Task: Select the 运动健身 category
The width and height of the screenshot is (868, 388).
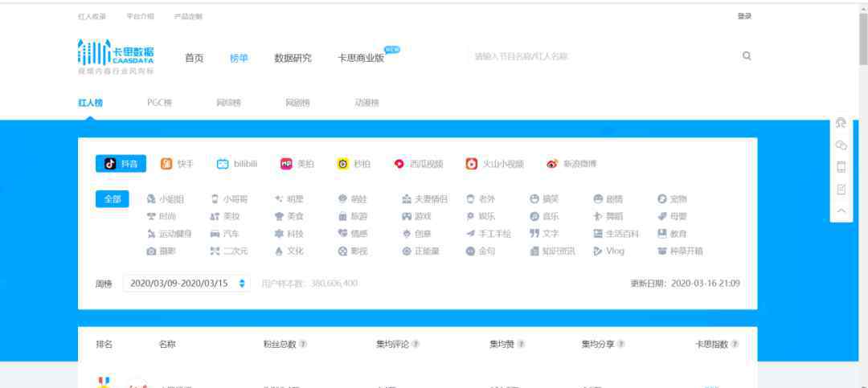Action: coord(170,234)
